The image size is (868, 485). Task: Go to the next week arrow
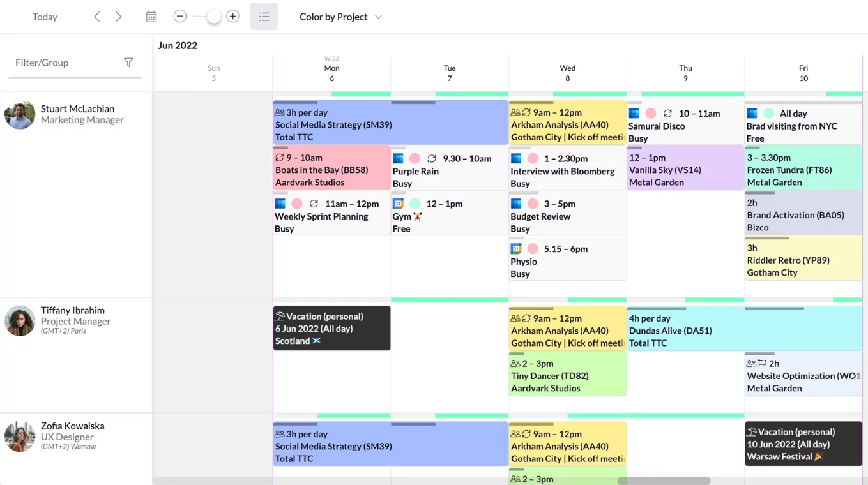(118, 17)
